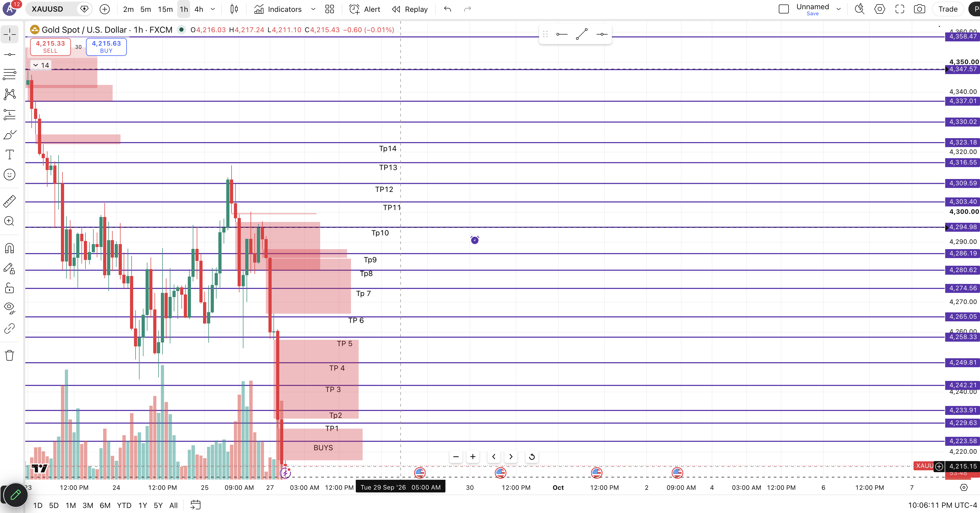Switch to the 15m timeframe

coord(165,9)
